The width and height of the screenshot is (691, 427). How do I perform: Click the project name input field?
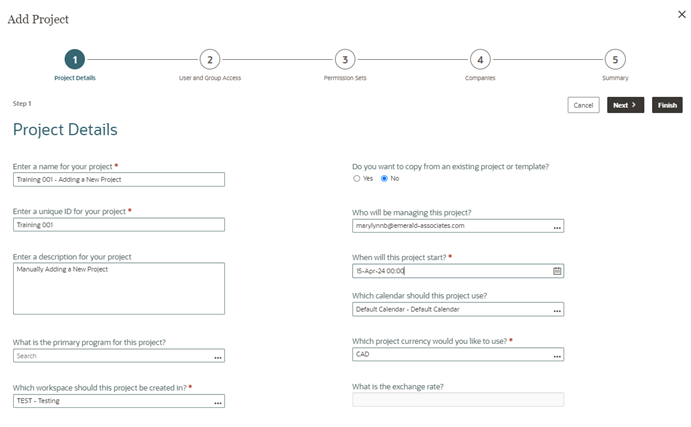[118, 180]
